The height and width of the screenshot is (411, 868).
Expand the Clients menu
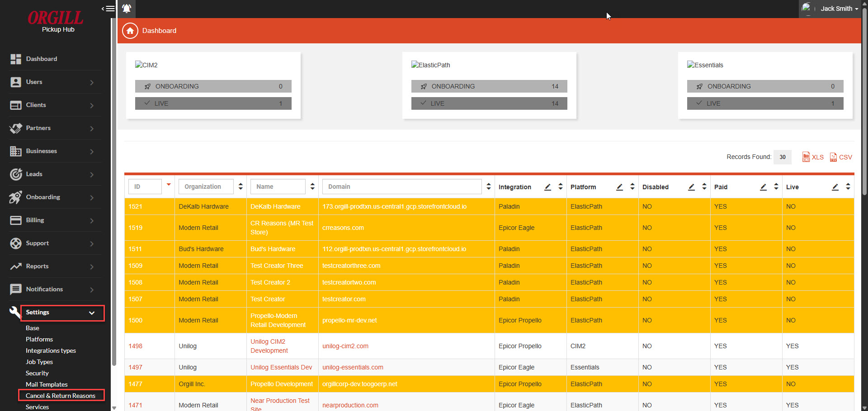click(92, 105)
